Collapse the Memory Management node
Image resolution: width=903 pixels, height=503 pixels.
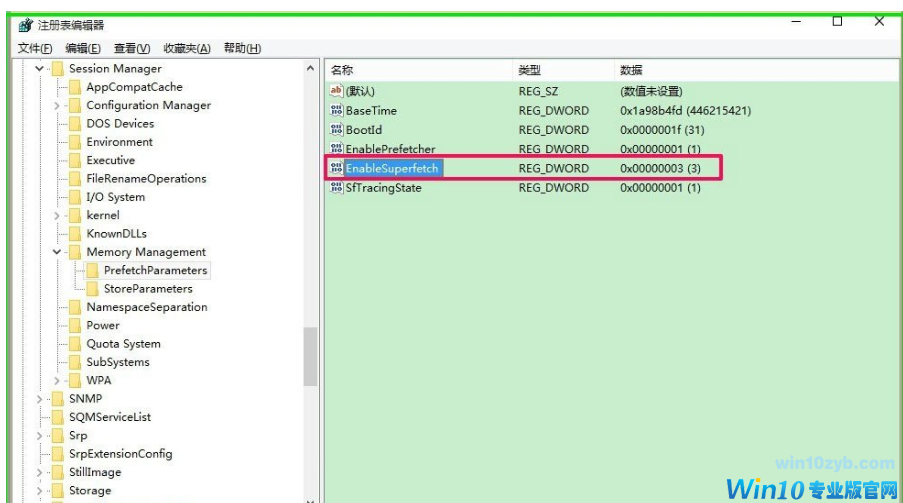pos(56,252)
